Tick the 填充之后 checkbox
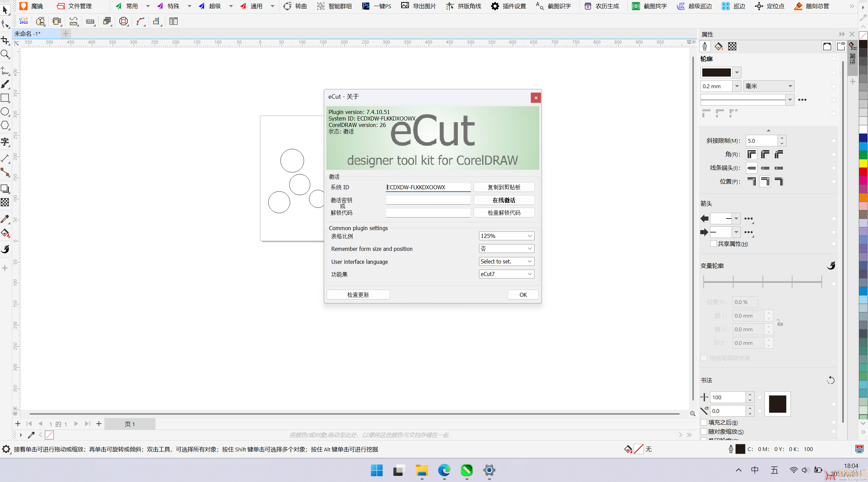Viewport: 868px width, 482px height. click(x=704, y=422)
